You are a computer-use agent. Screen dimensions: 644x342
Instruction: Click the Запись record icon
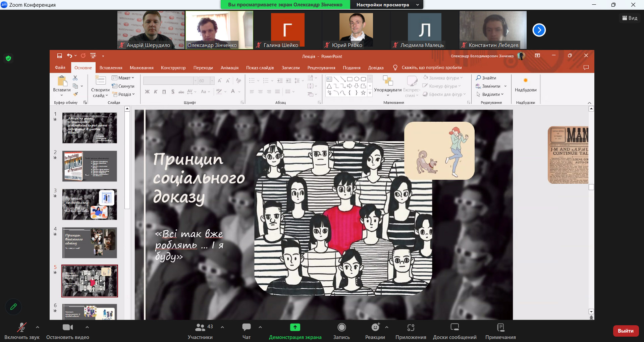point(341,327)
